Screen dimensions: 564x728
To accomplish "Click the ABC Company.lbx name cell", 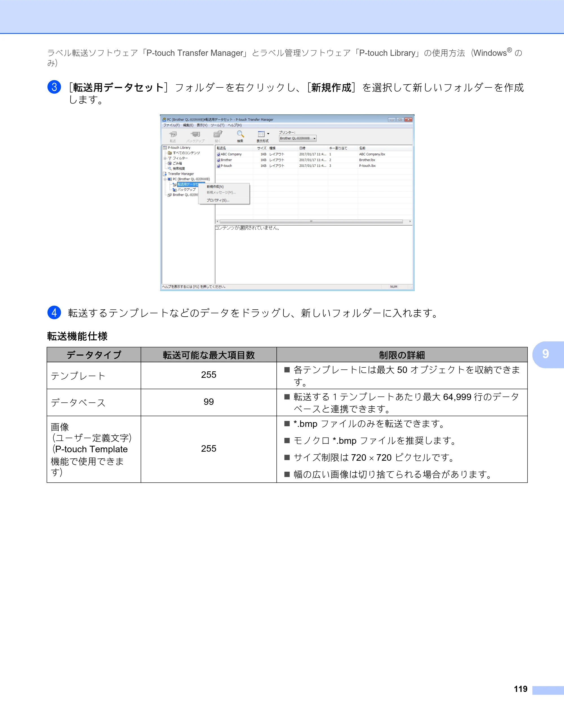I will tap(372, 154).
